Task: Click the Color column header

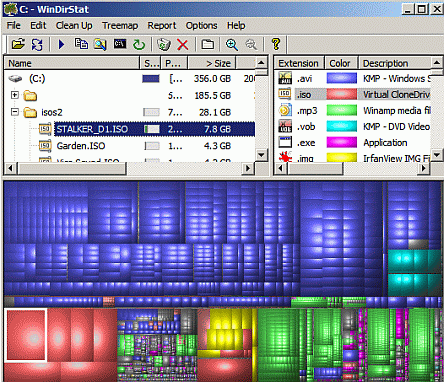Action: coord(341,63)
